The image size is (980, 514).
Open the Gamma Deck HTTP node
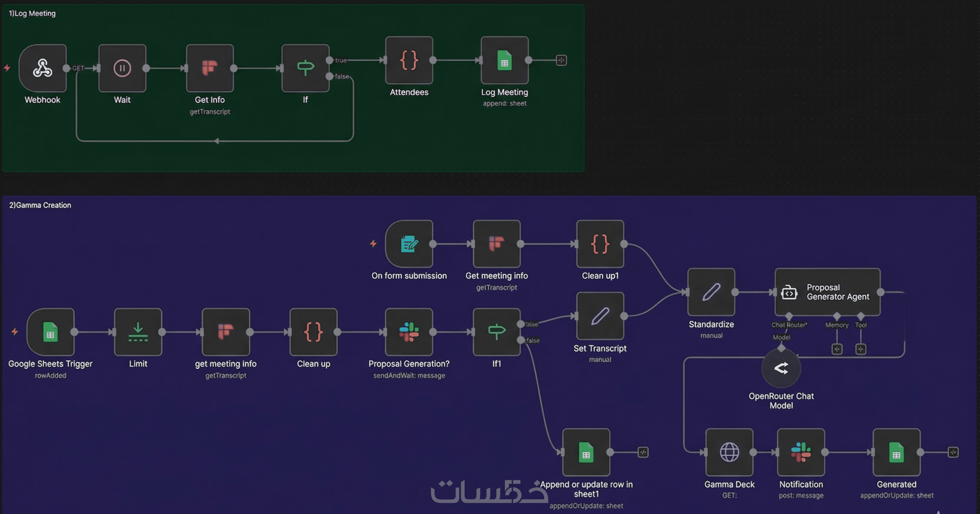coord(729,452)
